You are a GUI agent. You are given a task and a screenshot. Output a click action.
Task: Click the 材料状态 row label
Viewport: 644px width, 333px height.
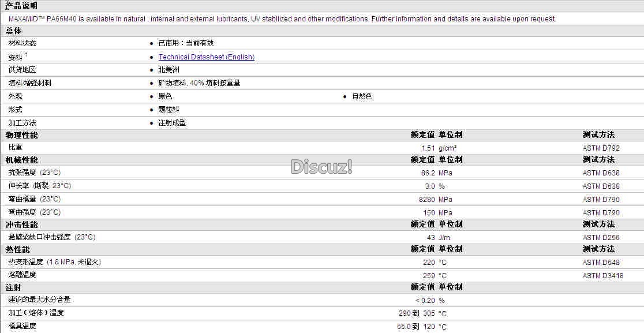point(22,43)
